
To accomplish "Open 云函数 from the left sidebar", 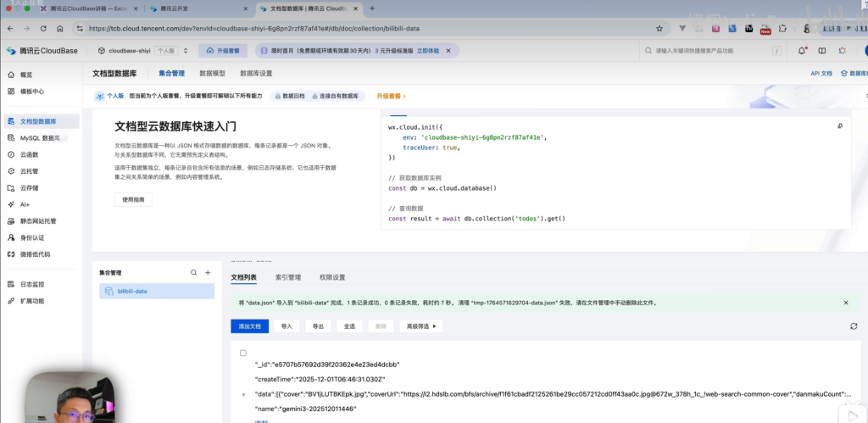I will click(x=30, y=155).
